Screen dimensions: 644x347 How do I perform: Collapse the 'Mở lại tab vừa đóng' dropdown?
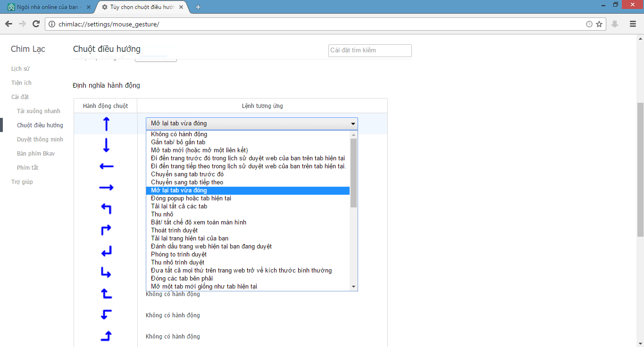tap(252, 124)
